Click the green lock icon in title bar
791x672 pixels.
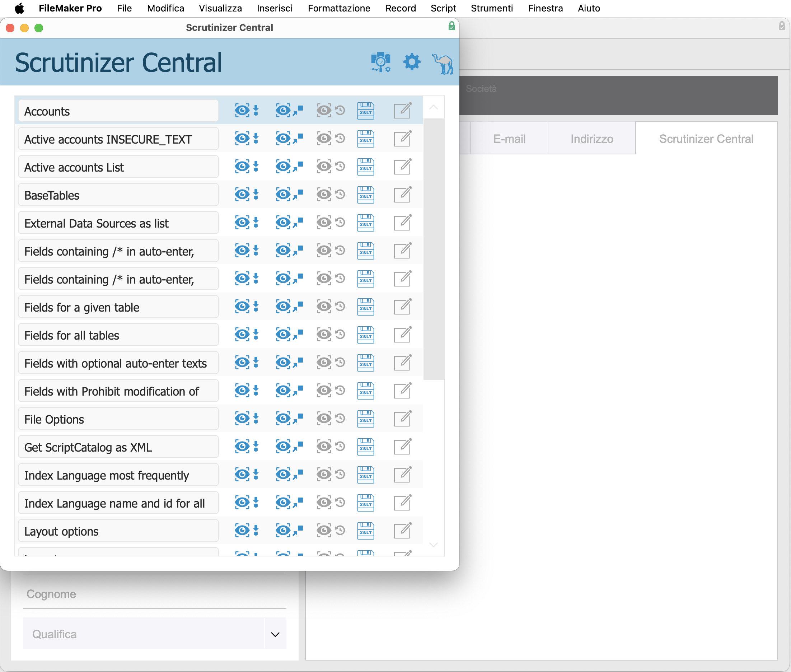coord(452,26)
